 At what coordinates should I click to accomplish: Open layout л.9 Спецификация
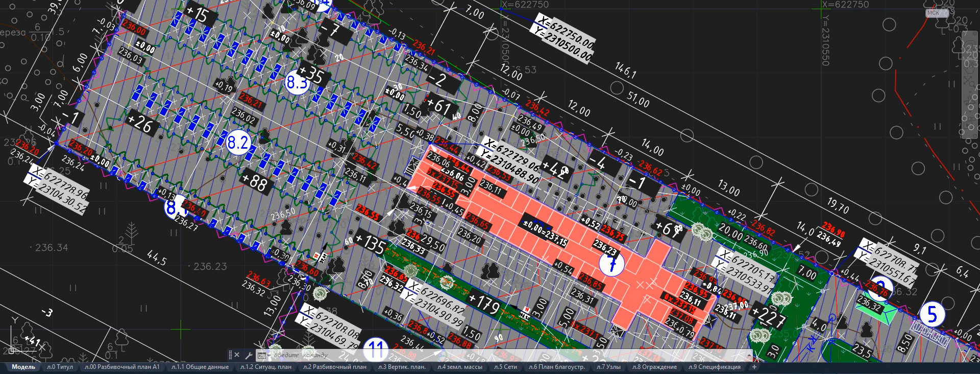pyautogui.click(x=714, y=367)
